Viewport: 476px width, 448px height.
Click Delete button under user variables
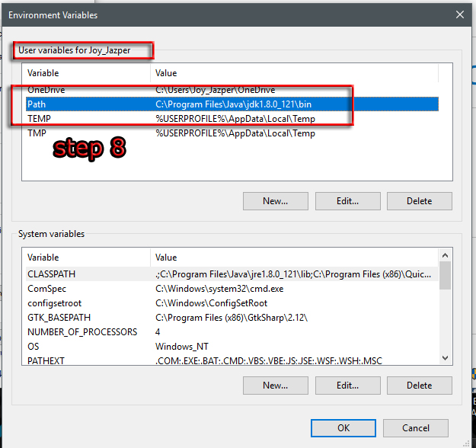419,201
